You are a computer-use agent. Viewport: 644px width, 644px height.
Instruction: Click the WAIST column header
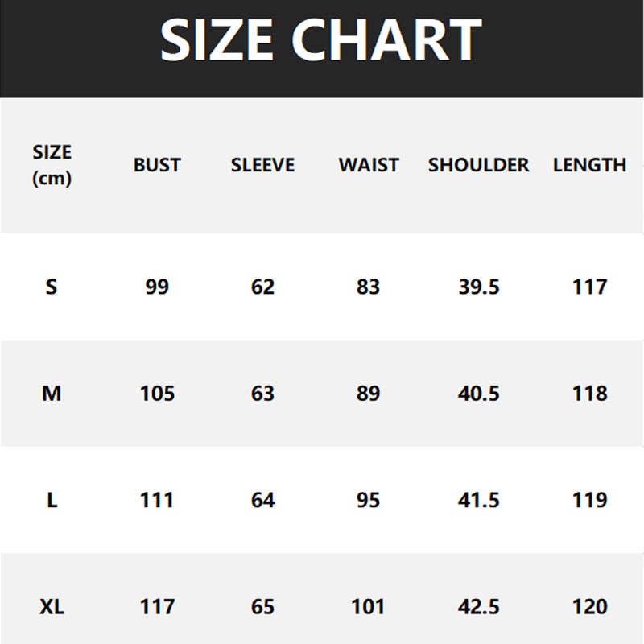click(x=369, y=165)
